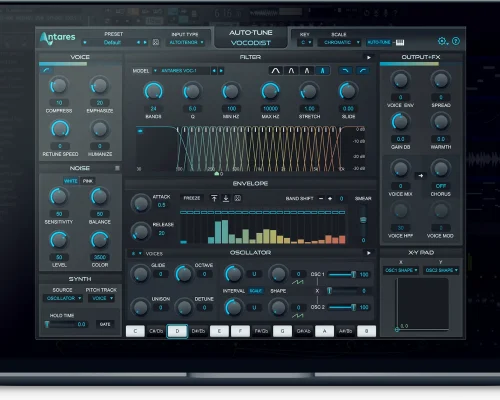
Task: Adjust the OSC 1 level slider
Action: (342, 274)
